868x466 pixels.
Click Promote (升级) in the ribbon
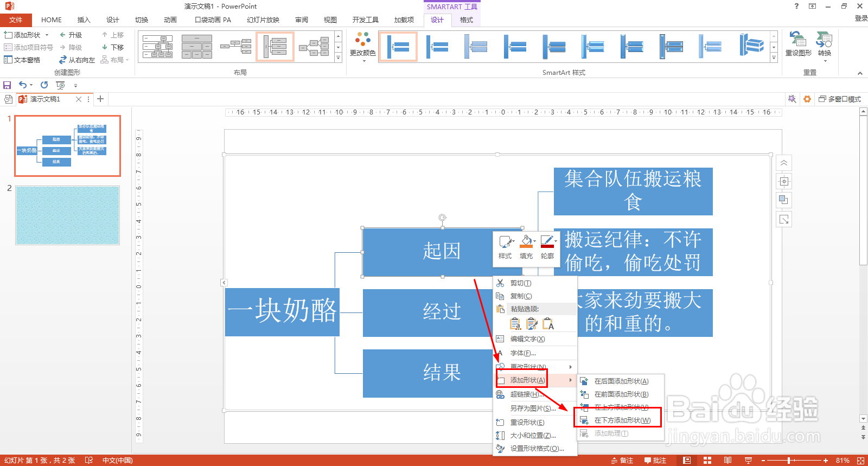coord(71,35)
